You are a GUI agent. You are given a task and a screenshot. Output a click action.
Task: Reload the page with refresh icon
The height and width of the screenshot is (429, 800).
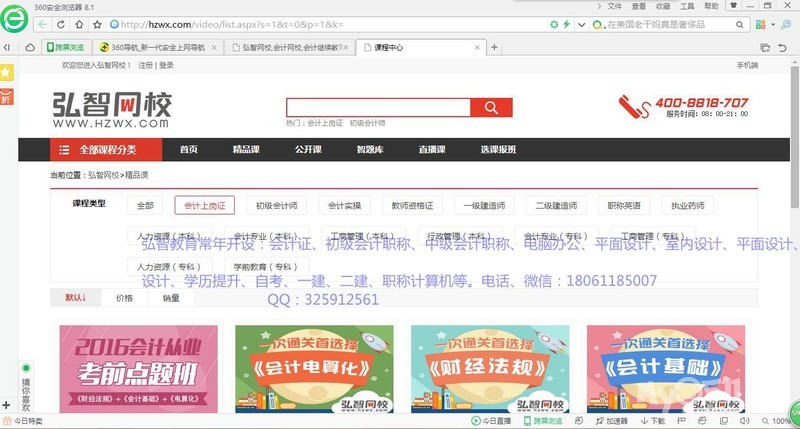[x=61, y=24]
